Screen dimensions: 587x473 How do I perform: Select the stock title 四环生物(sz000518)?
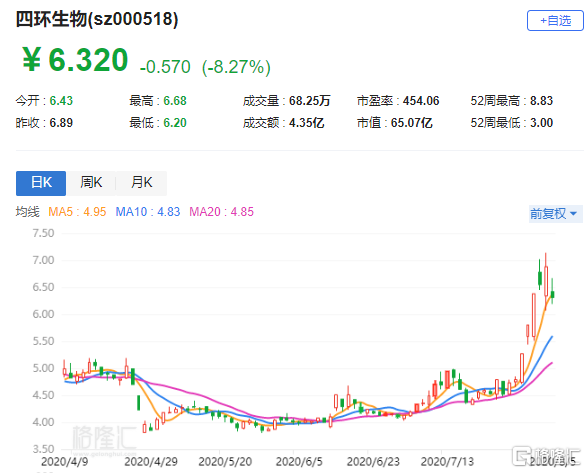coord(97,19)
